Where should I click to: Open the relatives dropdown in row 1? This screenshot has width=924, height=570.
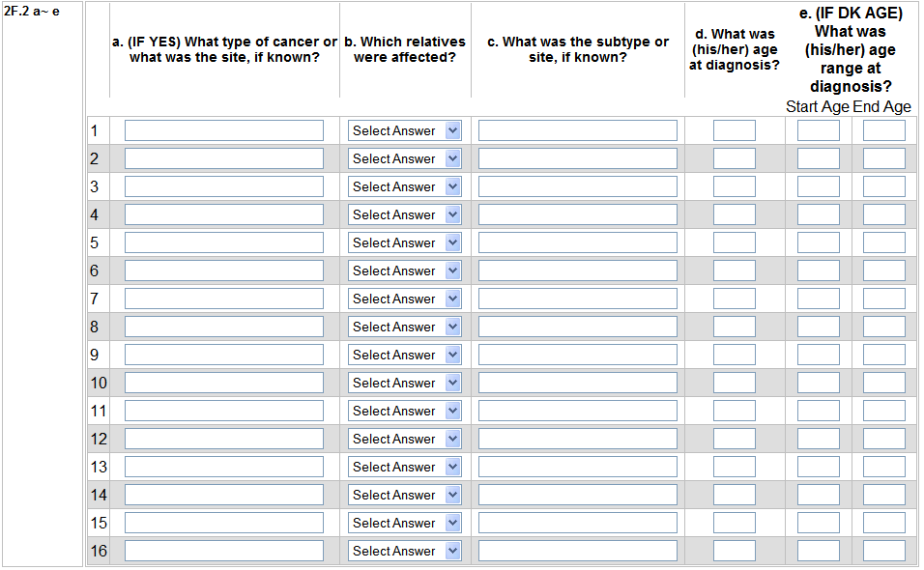[405, 130]
